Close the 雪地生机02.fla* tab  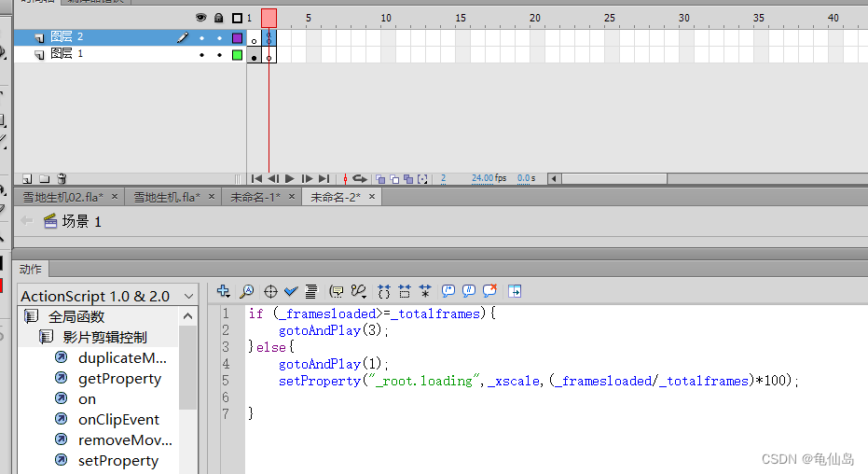point(115,197)
